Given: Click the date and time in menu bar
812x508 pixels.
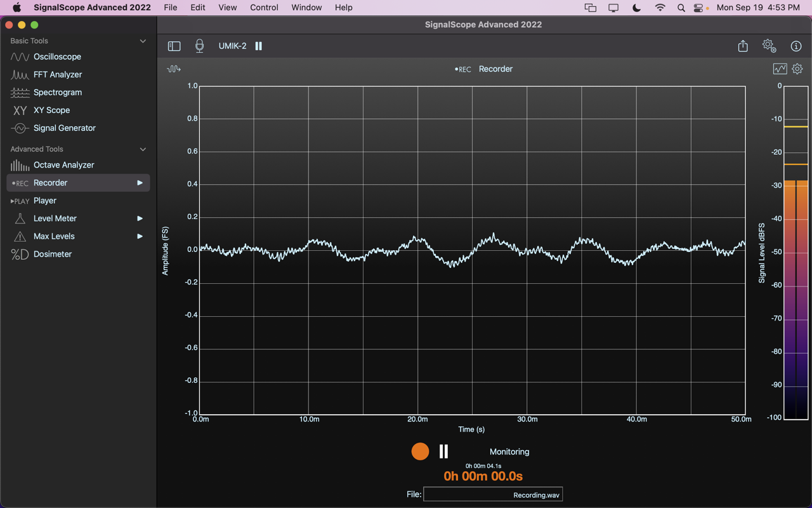Looking at the screenshot, I should [758, 8].
